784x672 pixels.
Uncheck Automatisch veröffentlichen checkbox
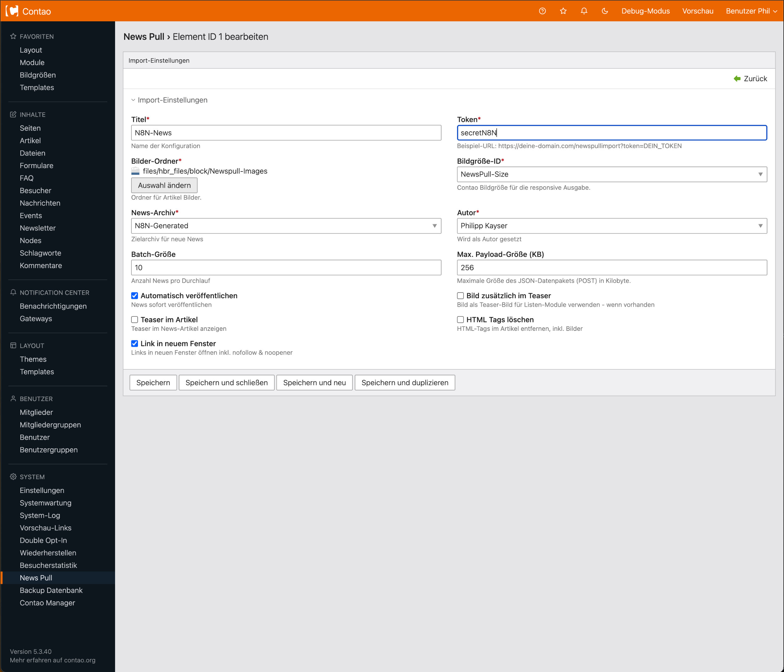135,296
